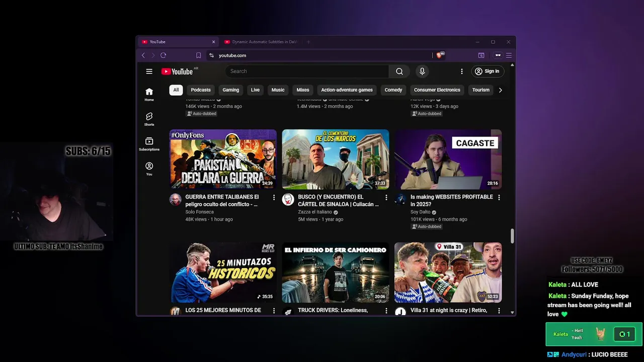Screen dimensions: 644x362
Task: Select the Mixes filter chip
Action: tap(303, 90)
